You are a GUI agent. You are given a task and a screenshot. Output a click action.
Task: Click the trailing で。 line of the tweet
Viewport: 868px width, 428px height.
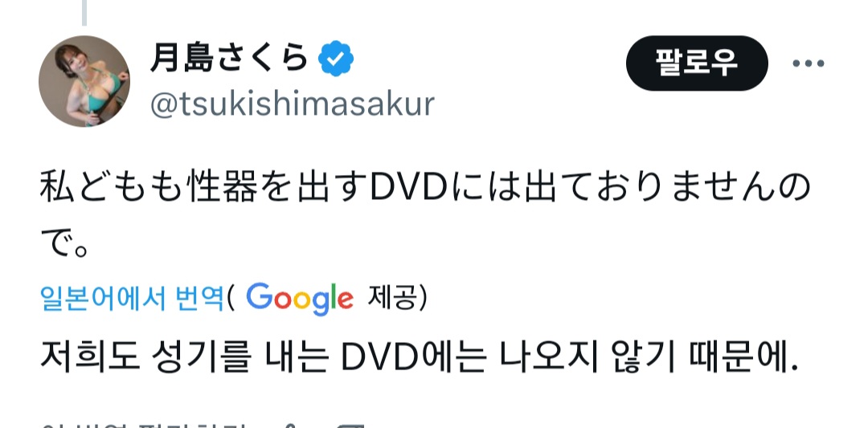65,244
